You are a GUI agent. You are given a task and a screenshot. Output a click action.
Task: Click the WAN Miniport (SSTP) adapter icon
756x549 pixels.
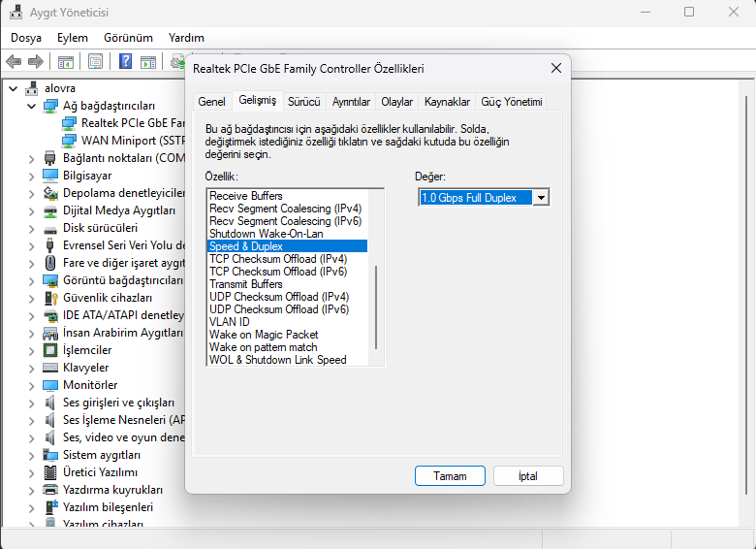pyautogui.click(x=69, y=141)
